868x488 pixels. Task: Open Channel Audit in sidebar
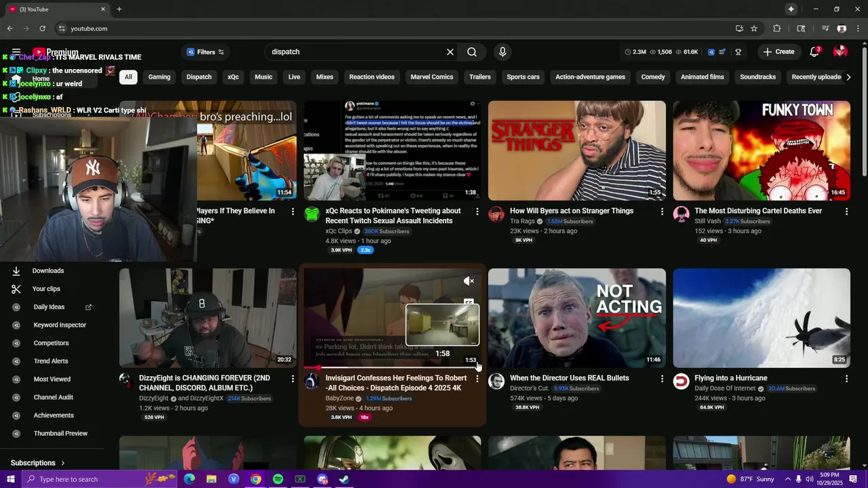pos(53,397)
